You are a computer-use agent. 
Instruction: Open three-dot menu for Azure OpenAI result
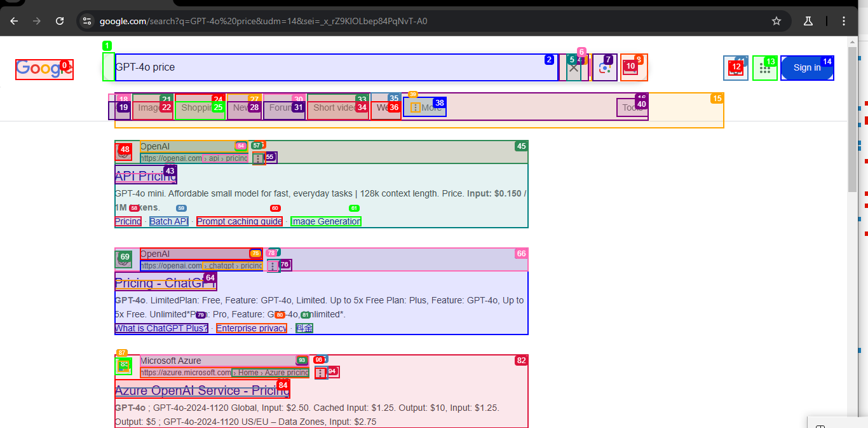pos(322,373)
